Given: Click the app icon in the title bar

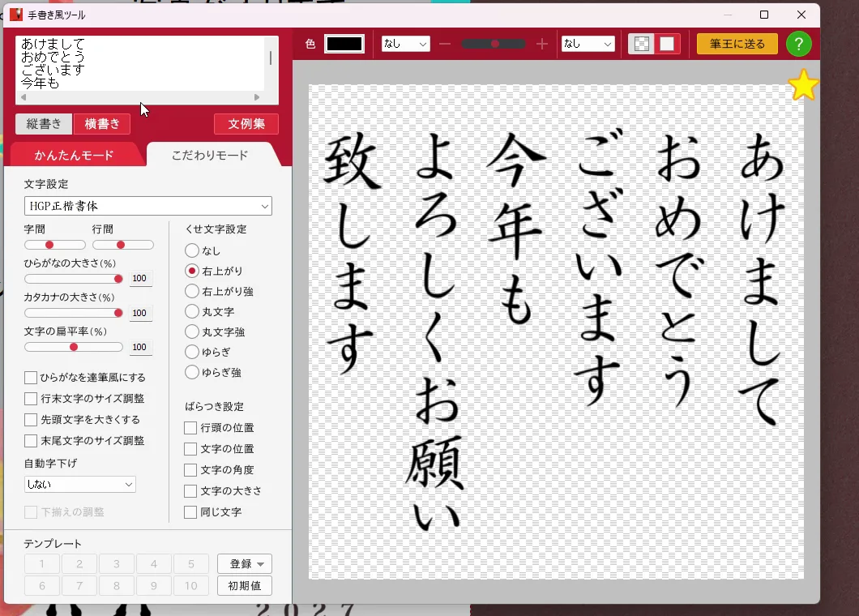Looking at the screenshot, I should (16, 15).
